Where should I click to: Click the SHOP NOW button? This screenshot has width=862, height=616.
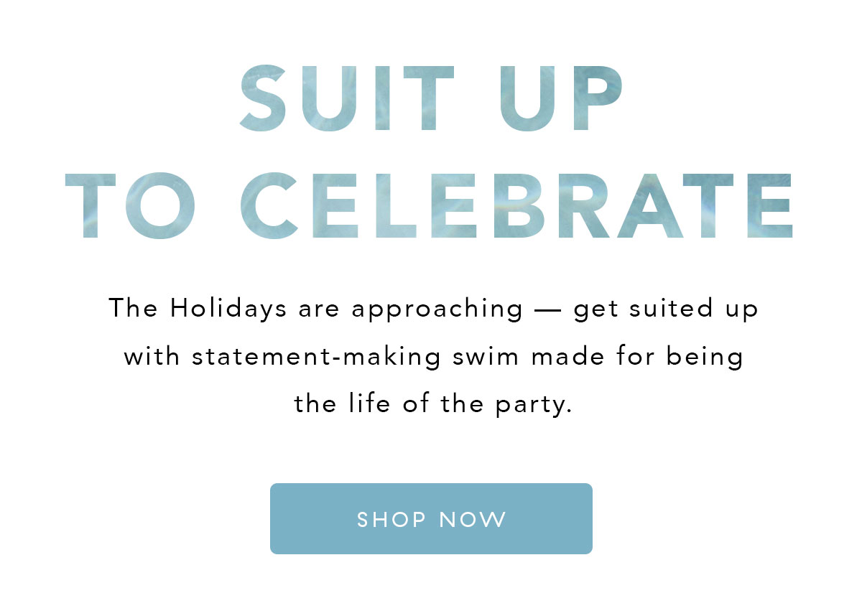coord(431,518)
